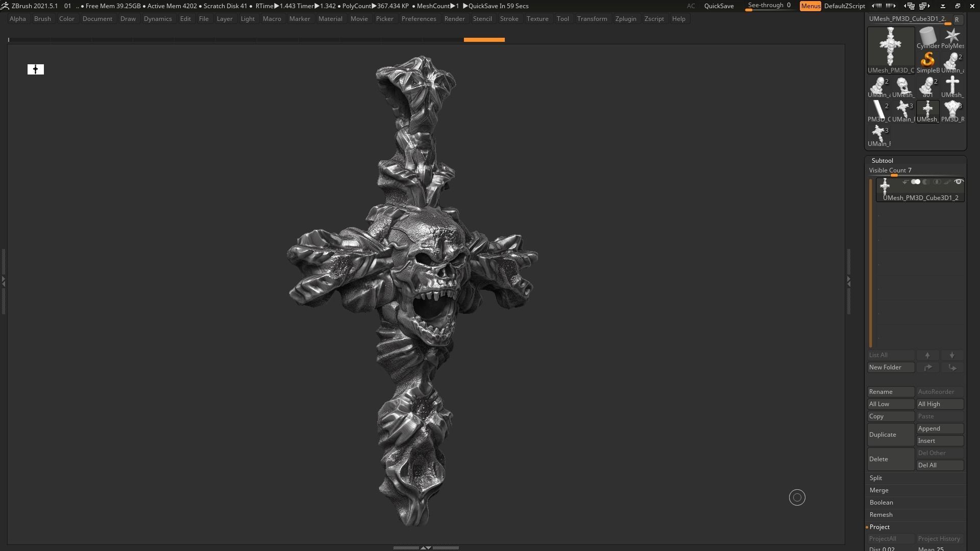Open the Preferences menu
This screenshot has height=551, width=980.
[x=419, y=19]
